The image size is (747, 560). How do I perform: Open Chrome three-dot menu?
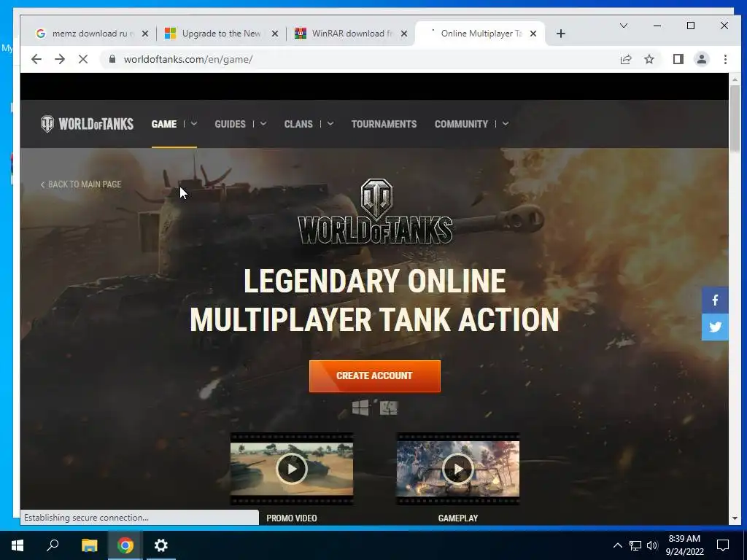click(x=725, y=59)
